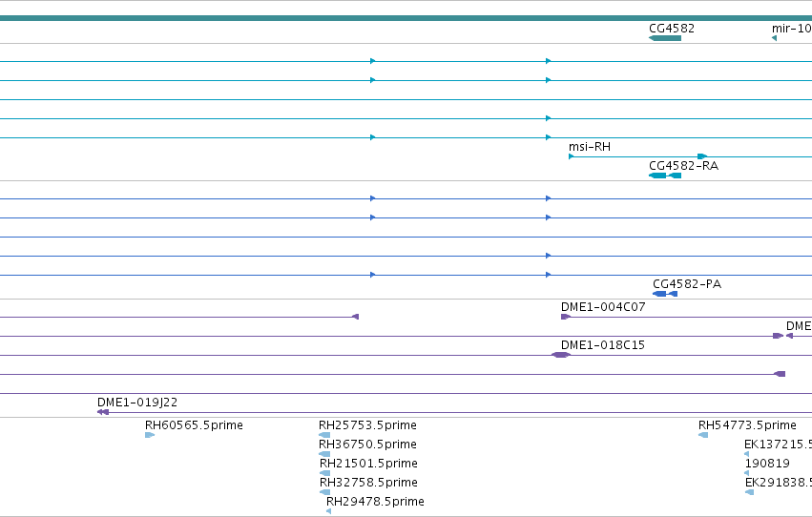812x517 pixels.
Task: Click the msi-RH transcript label
Action: pos(590,147)
